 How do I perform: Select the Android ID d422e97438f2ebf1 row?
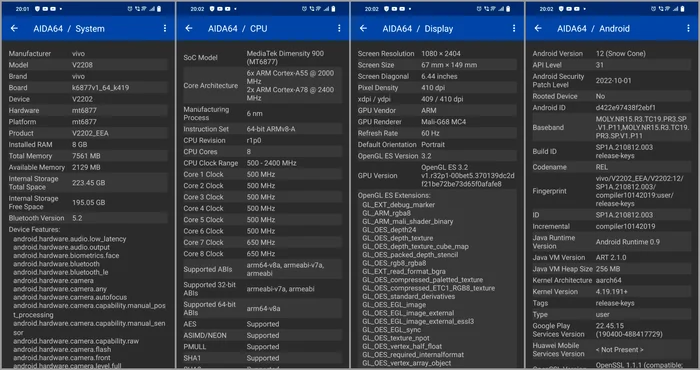point(611,108)
